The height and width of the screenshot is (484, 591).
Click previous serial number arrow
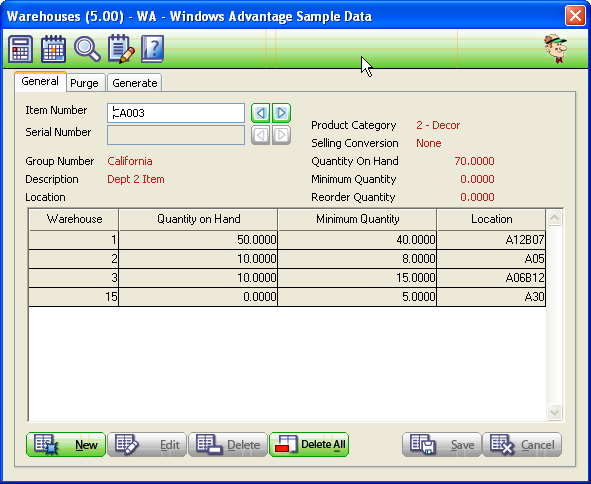[x=260, y=135]
